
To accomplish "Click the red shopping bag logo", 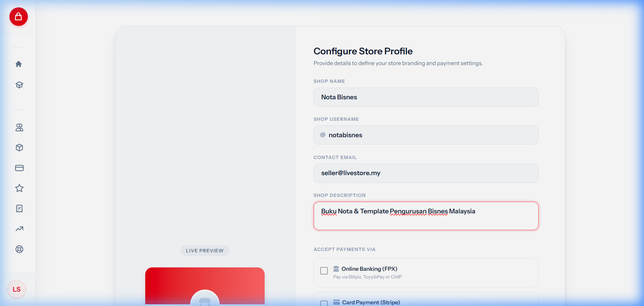I will 18,16.
